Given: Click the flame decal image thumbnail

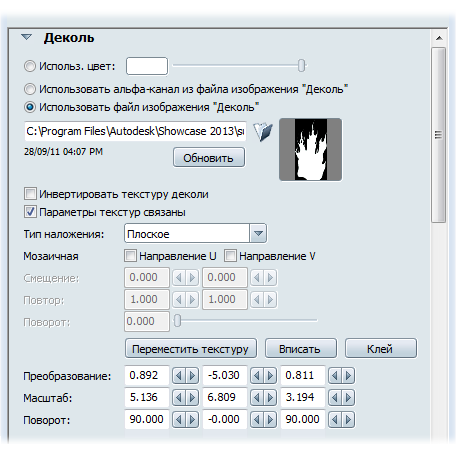Looking at the screenshot, I should tap(310, 149).
